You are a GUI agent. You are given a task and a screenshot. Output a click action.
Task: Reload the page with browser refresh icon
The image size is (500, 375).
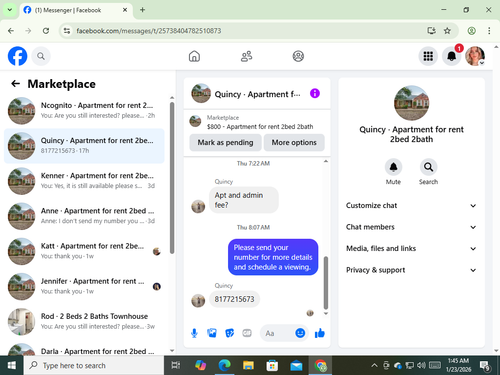(x=46, y=31)
